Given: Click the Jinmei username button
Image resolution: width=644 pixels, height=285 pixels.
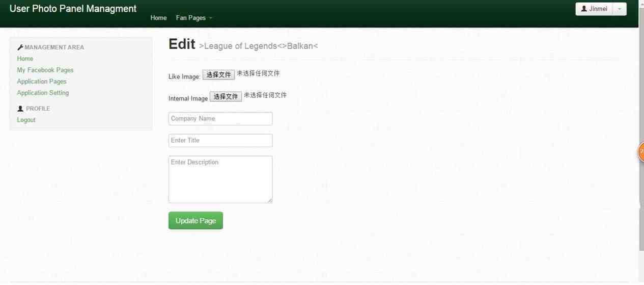Looking at the screenshot, I should [x=594, y=9].
